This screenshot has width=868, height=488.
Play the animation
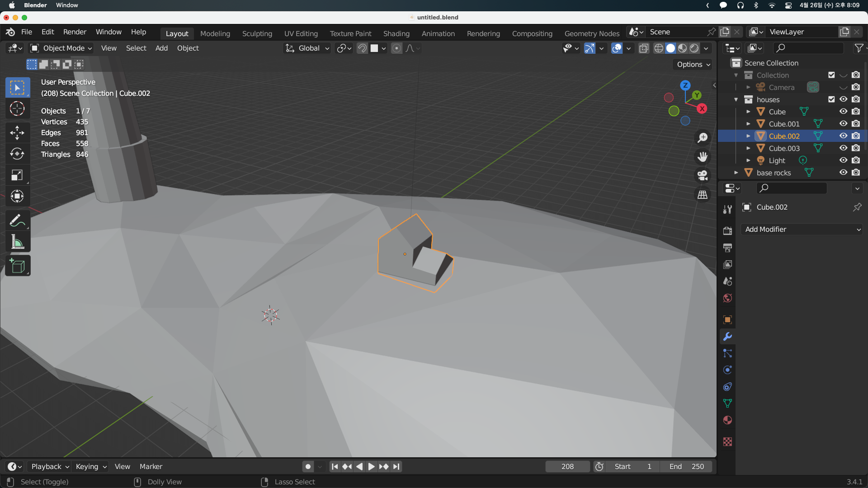(x=371, y=467)
